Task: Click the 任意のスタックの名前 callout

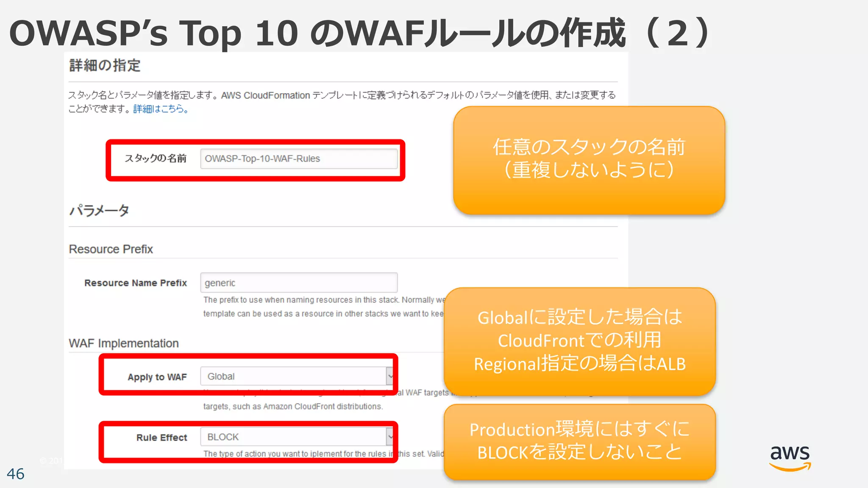Action: pos(589,160)
